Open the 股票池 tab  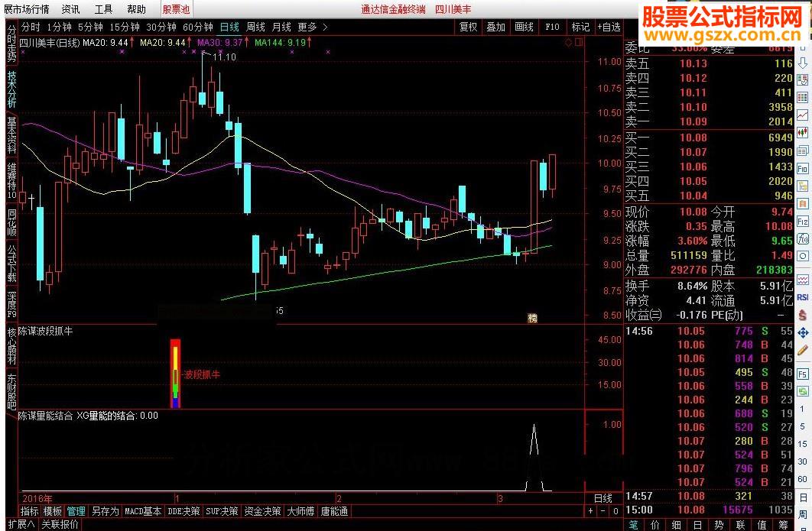(x=176, y=9)
